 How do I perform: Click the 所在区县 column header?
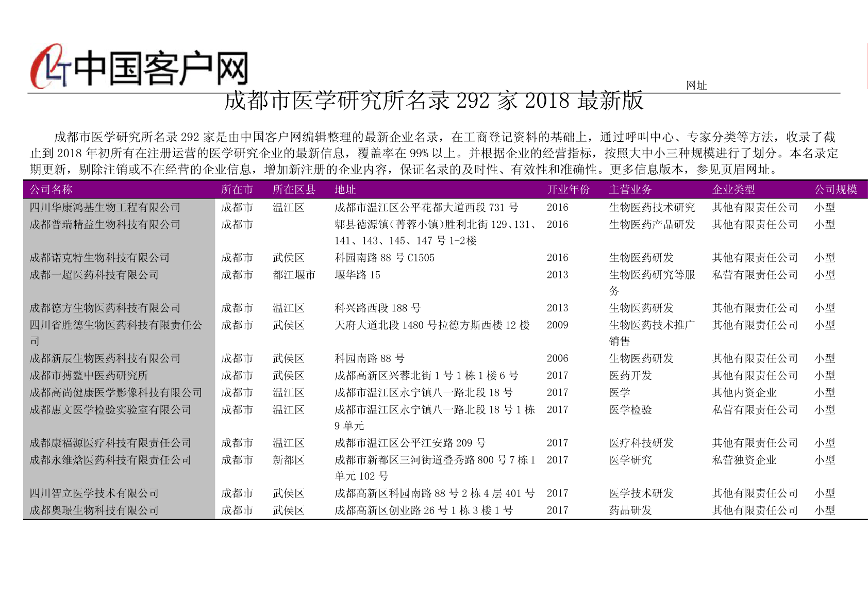[294, 190]
